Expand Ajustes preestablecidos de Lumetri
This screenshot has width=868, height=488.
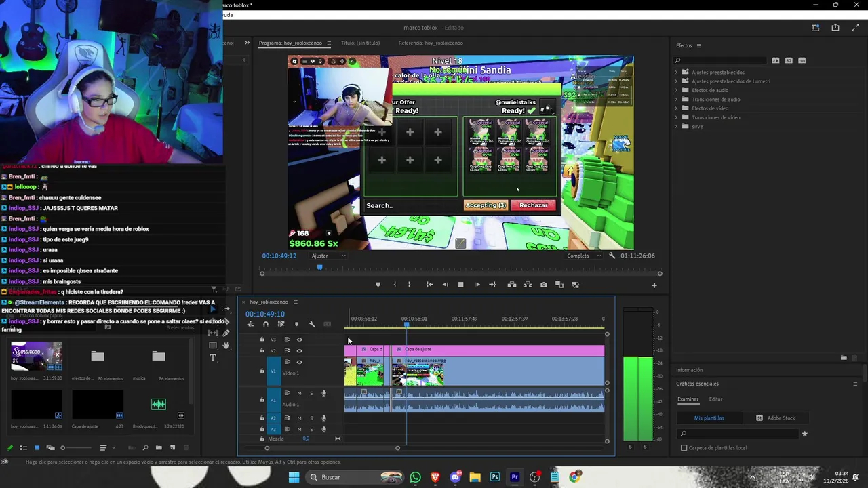[676, 81]
